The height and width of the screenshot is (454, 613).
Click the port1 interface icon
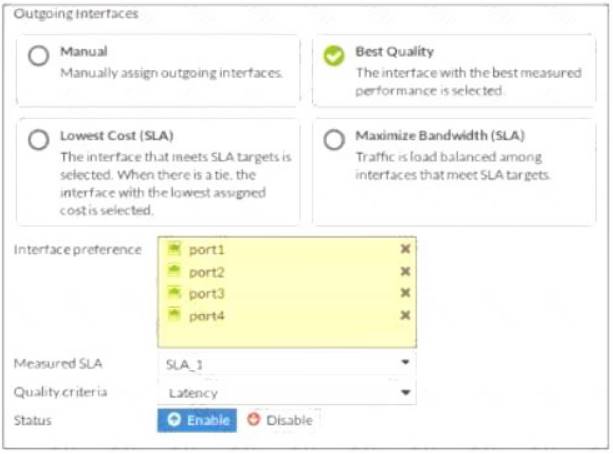coord(173,250)
